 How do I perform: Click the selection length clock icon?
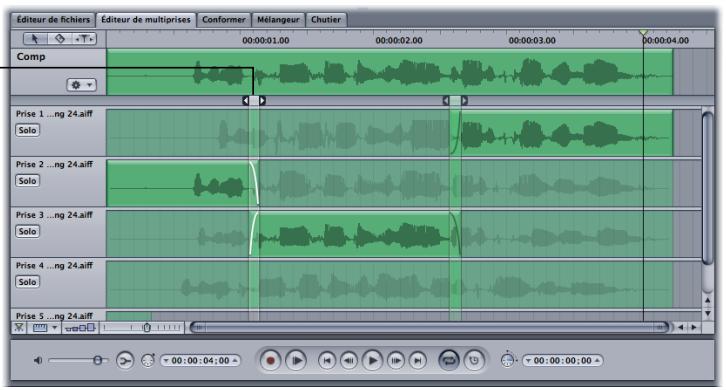[x=508, y=360]
